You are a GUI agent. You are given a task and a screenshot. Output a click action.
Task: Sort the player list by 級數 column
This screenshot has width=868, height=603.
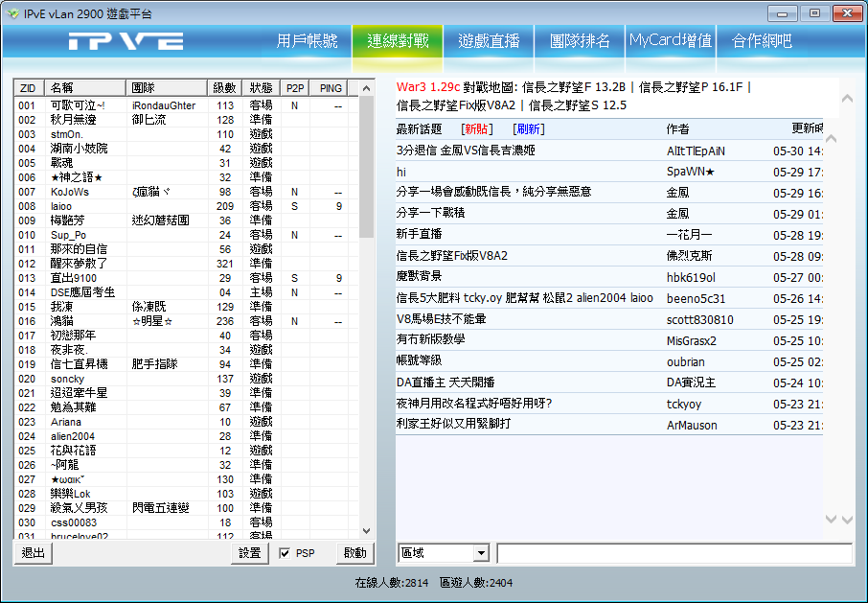point(224,87)
